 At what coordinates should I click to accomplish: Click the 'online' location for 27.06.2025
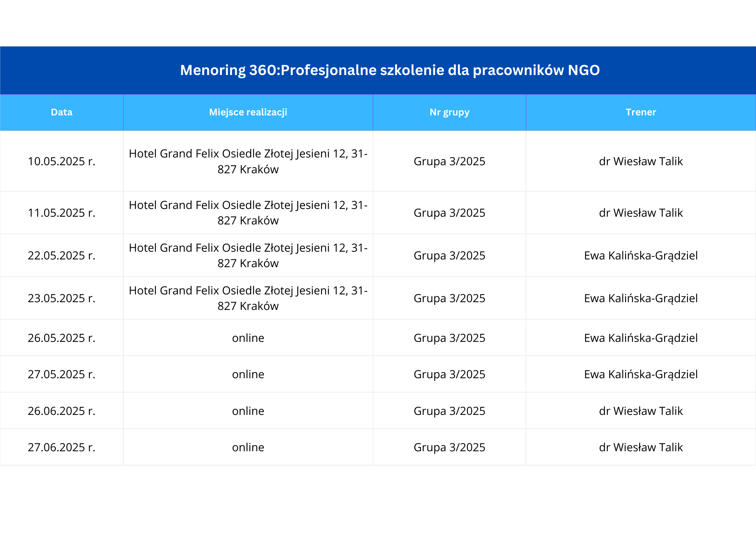coord(248,447)
